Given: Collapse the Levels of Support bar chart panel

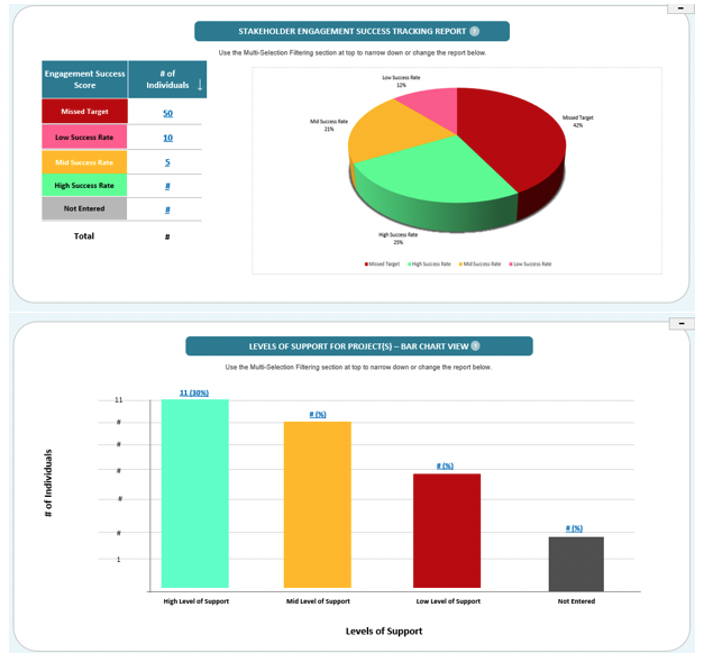Looking at the screenshot, I should coord(682,323).
